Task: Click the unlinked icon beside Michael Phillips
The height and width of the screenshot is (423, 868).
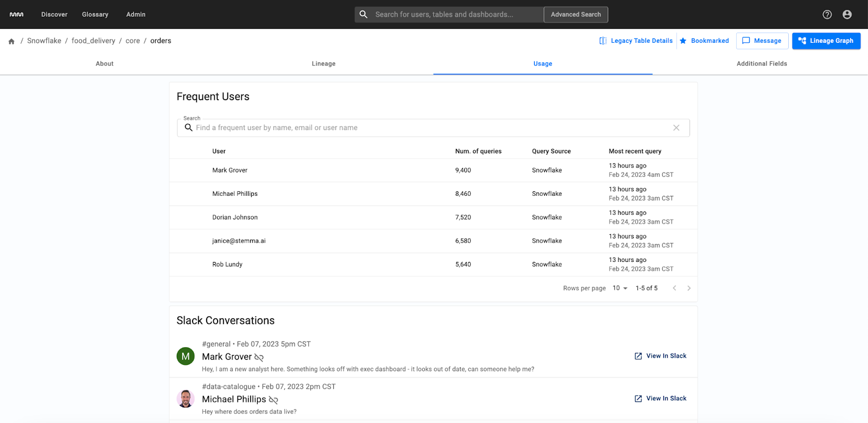Action: pyautogui.click(x=273, y=400)
